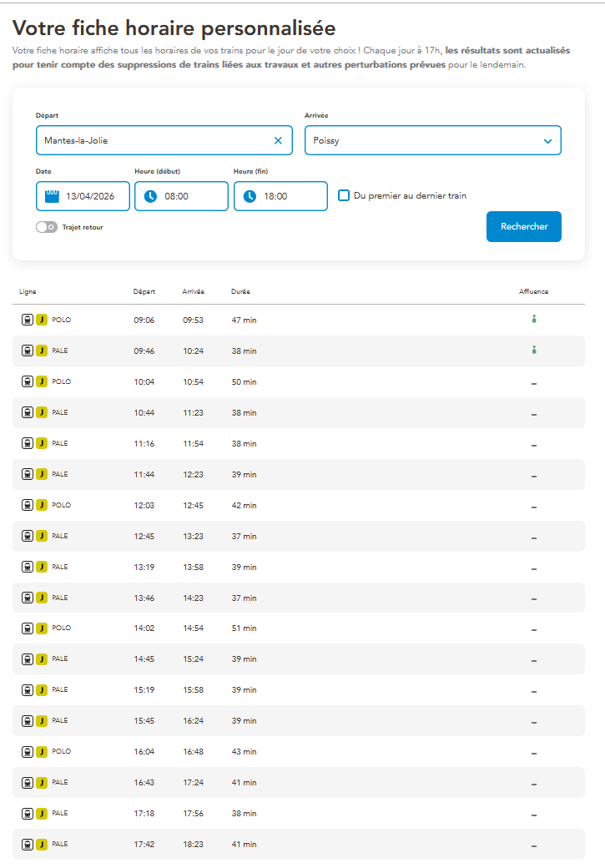Select the arrival time 16:24
The height and width of the screenshot is (868, 605).
(x=193, y=721)
